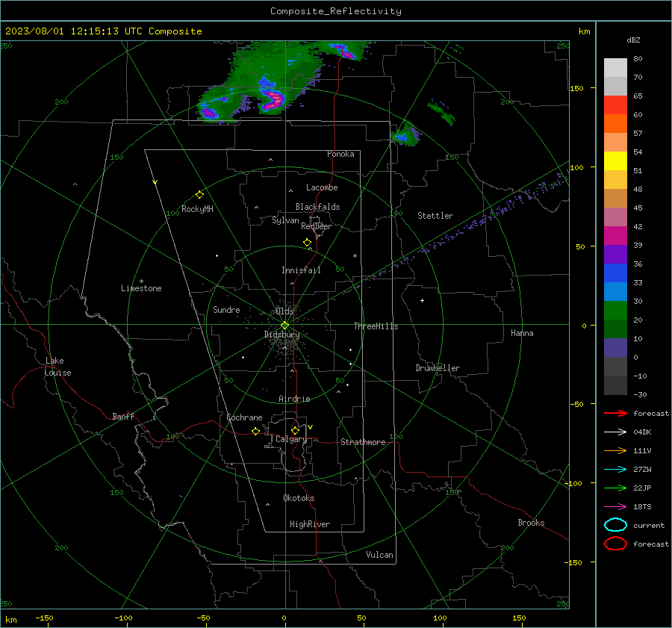Viewport: 672px width, 628px height.
Task: Click the Calgary city label
Action: tap(291, 439)
